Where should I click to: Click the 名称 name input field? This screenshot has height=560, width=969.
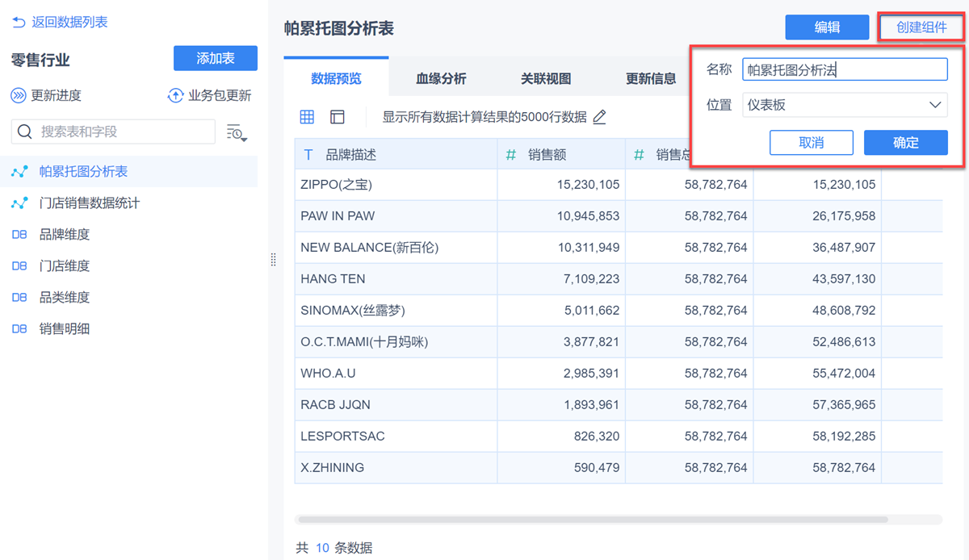click(845, 69)
